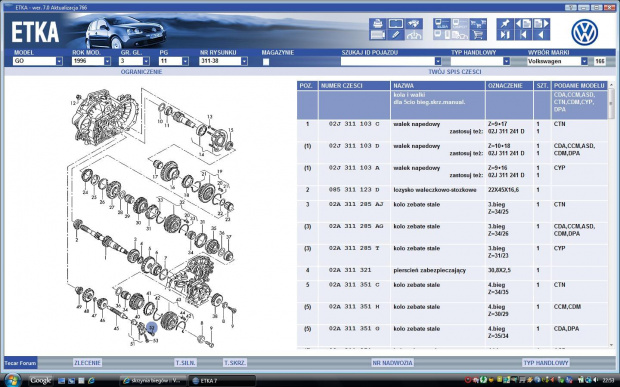The width and height of the screenshot is (620, 387).
Task: Open the ELSA system icon
Action: coord(442,24)
